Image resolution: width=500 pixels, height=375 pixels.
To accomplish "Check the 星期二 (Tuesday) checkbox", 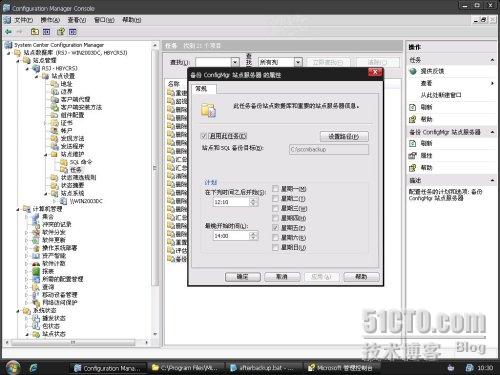I will tap(275, 199).
